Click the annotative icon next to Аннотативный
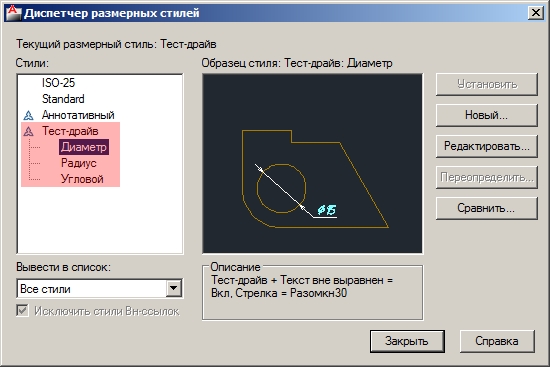The height and width of the screenshot is (367, 550). 28,115
